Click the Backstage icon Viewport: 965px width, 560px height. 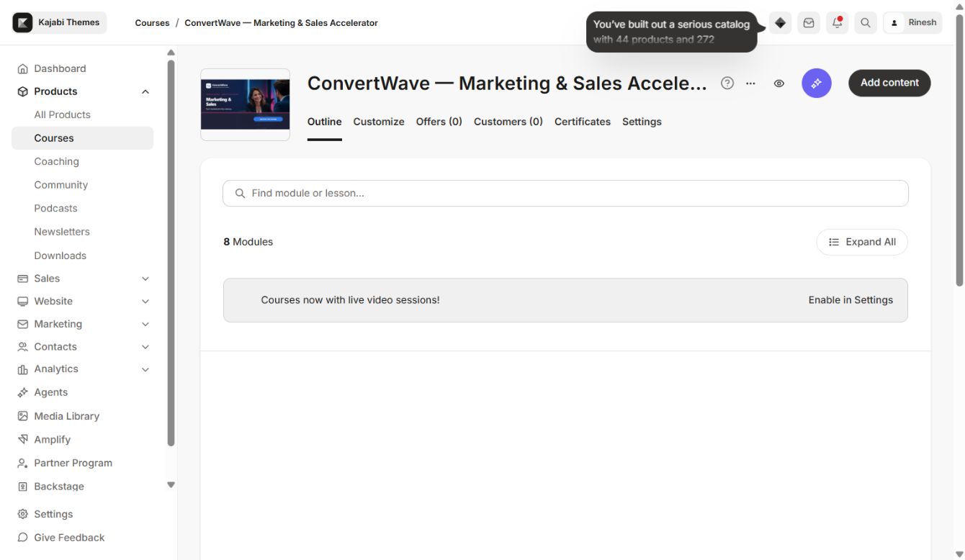(22, 487)
